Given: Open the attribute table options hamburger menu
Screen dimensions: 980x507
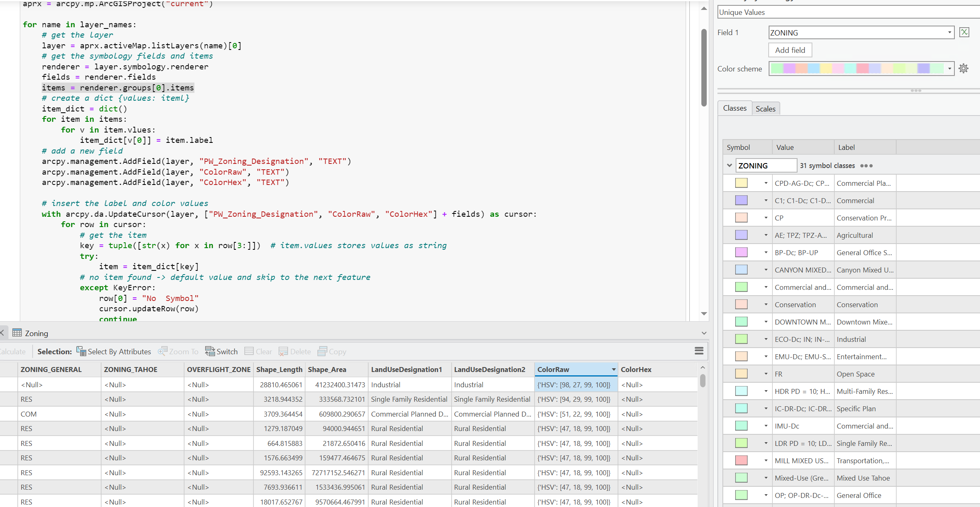Looking at the screenshot, I should coord(698,351).
